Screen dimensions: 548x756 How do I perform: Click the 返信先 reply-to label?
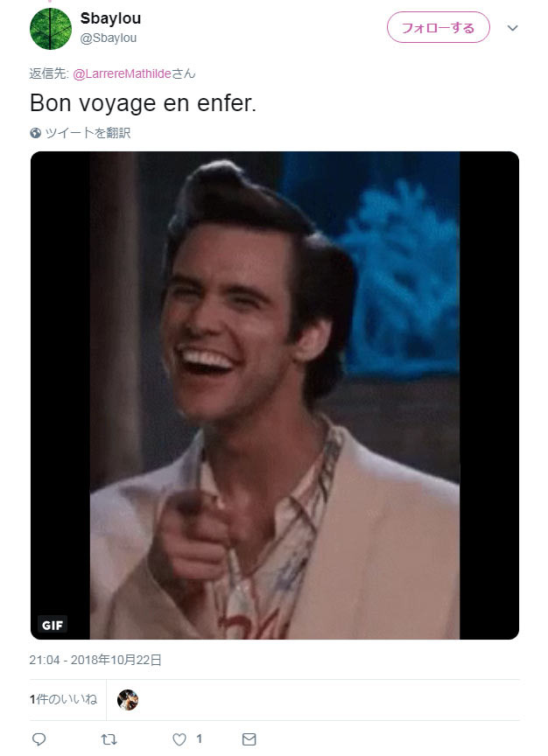[x=49, y=73]
